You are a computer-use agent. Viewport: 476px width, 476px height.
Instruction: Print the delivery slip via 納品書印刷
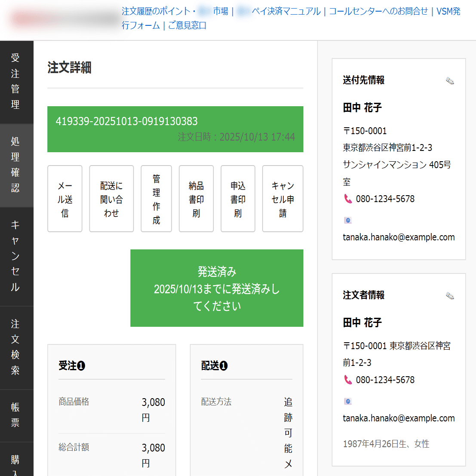(x=196, y=198)
